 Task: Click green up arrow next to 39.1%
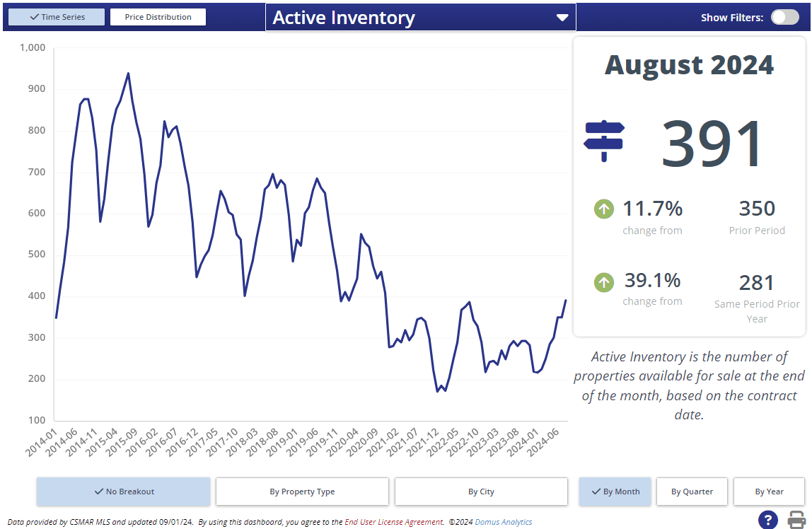click(603, 283)
